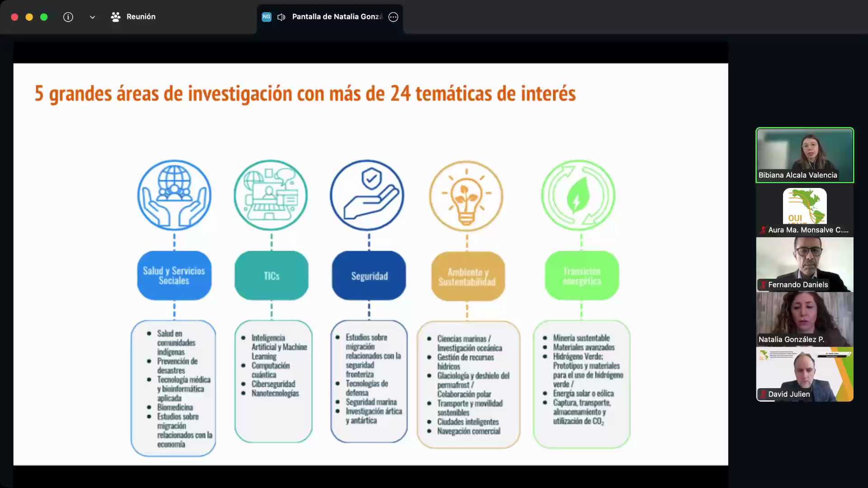
Task: Click the meeting info icon
Action: 68,17
